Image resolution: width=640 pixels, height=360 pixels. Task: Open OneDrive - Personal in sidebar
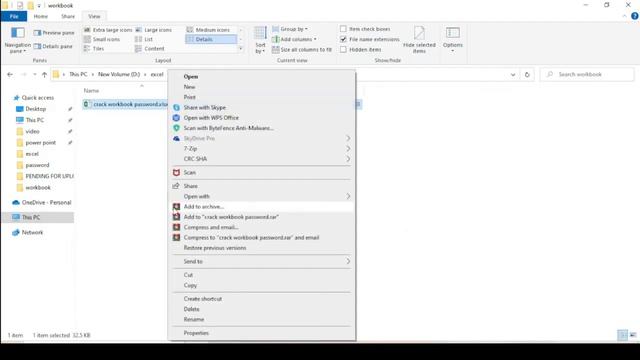pyautogui.click(x=46, y=202)
